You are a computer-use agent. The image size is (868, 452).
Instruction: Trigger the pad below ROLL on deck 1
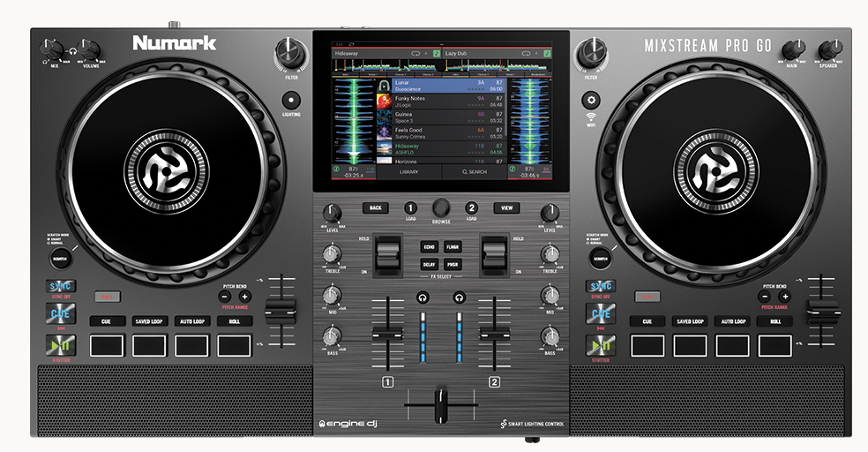pos(235,346)
